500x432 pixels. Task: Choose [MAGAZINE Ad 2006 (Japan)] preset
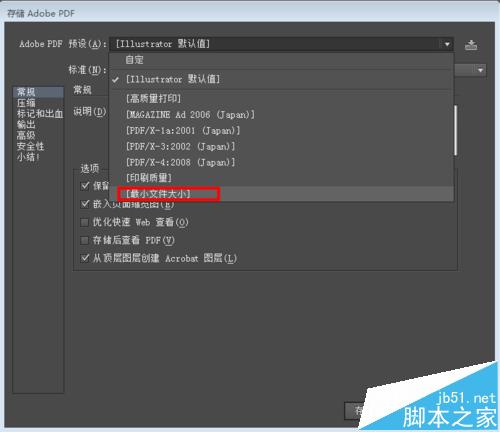[281, 115]
